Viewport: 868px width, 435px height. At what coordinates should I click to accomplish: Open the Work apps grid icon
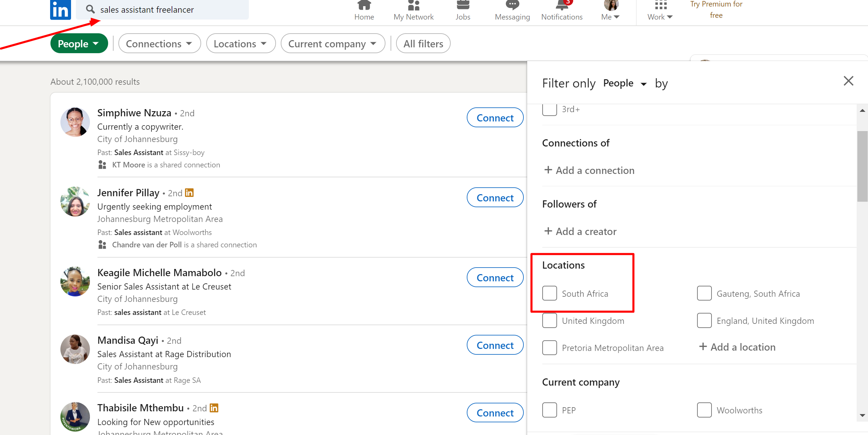pos(660,5)
